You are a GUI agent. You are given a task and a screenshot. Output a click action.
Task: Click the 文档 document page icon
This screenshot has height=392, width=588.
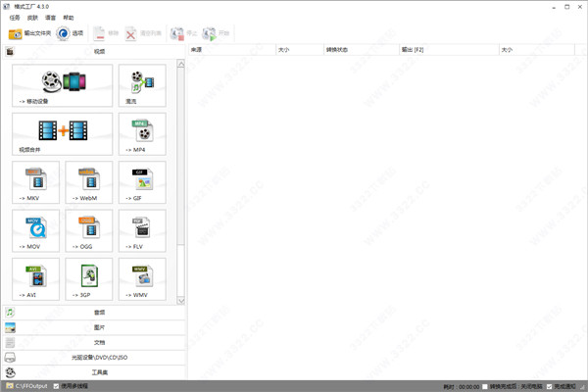tap(10, 342)
